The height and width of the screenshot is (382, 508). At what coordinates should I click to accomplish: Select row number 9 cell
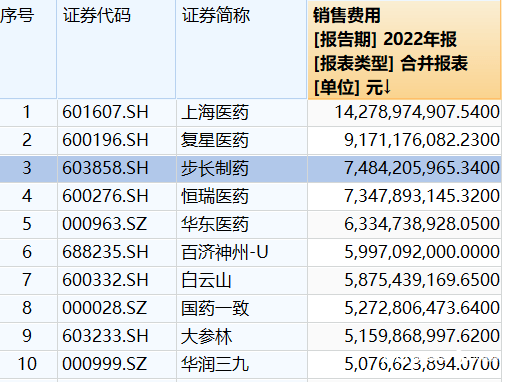28,336
